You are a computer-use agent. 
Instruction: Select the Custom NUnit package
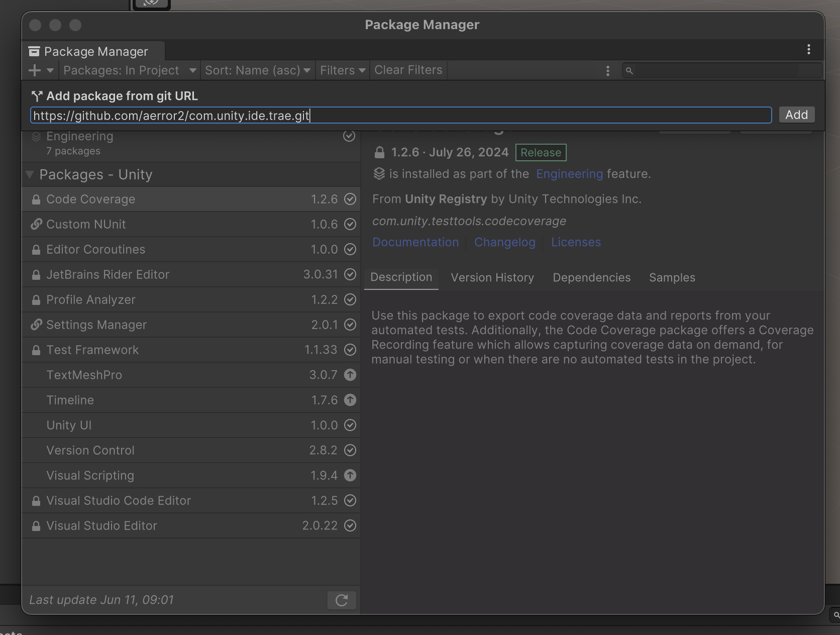click(191, 225)
